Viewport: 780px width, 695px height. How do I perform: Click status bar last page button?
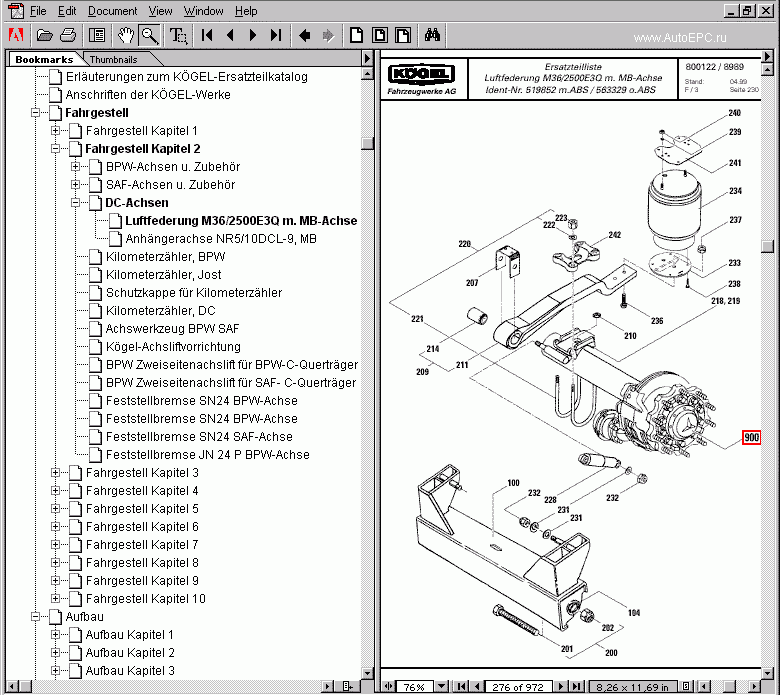[577, 687]
